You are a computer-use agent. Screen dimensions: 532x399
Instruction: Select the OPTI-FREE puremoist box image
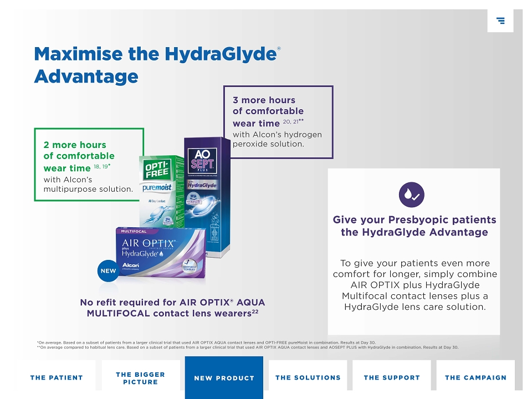click(x=160, y=191)
